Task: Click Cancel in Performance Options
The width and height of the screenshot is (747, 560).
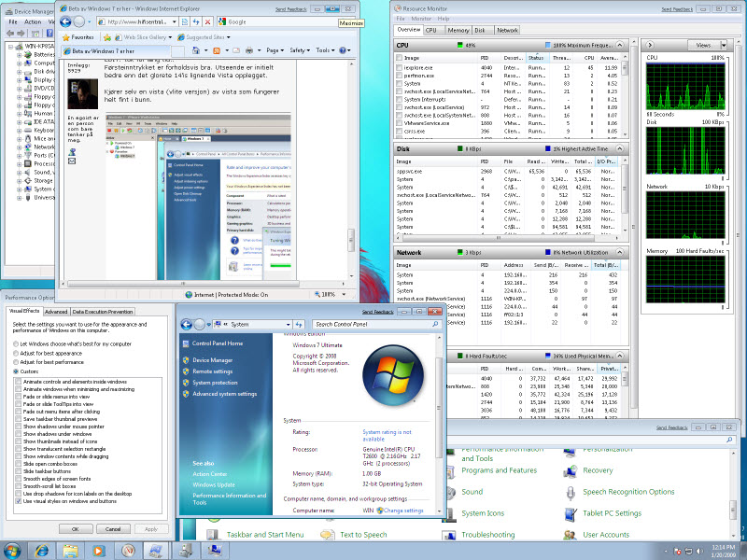Action: 113,529
